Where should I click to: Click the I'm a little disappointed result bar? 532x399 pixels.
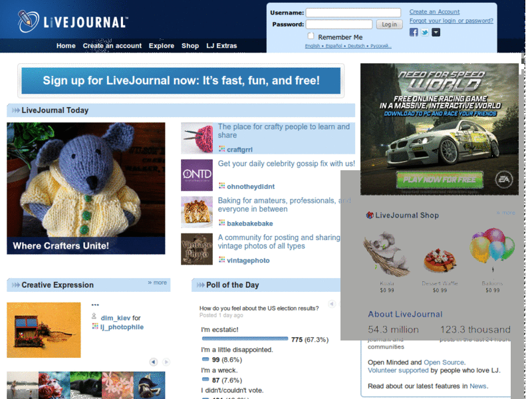(205, 359)
